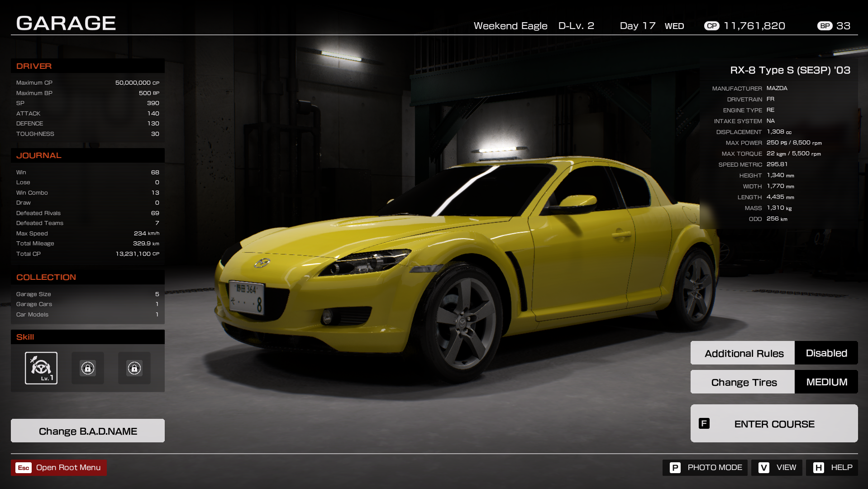Open PHOTO MODE
Image resolution: width=868 pixels, height=489 pixels.
[705, 468]
